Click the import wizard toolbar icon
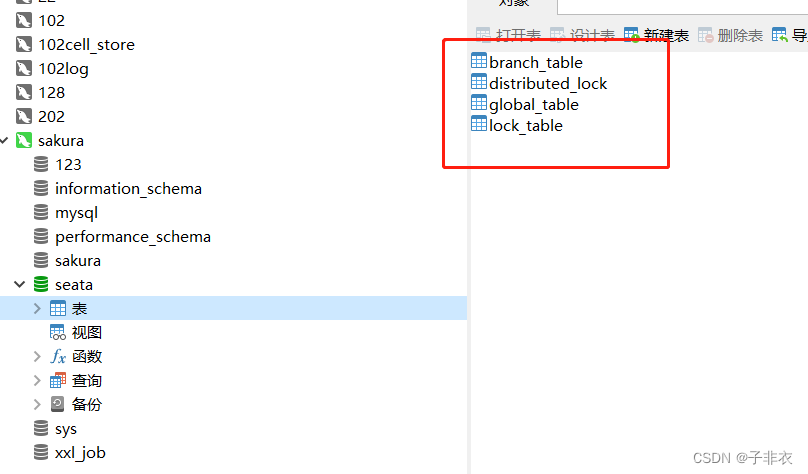This screenshot has height=474, width=808. pyautogui.click(x=779, y=35)
